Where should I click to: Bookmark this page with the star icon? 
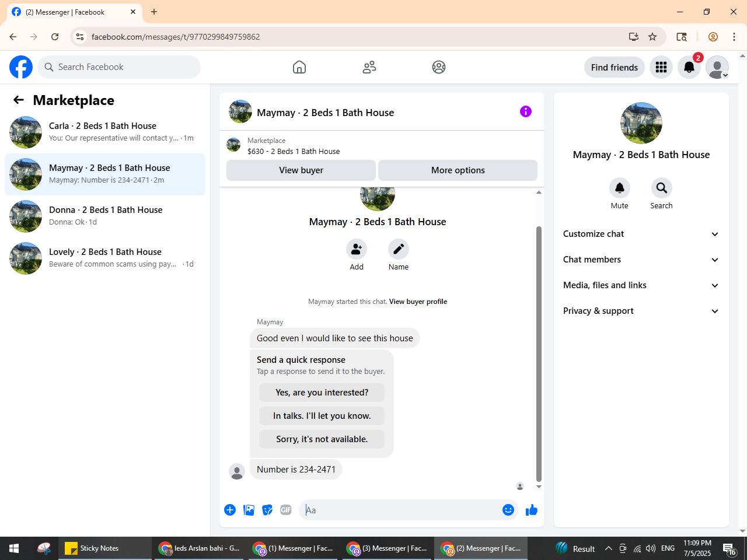point(652,37)
